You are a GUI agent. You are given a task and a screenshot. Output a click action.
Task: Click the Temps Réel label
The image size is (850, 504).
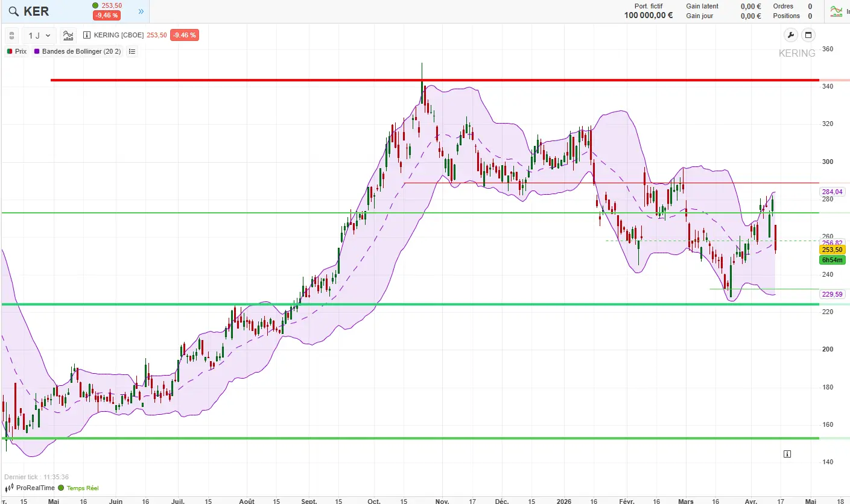coord(82,488)
